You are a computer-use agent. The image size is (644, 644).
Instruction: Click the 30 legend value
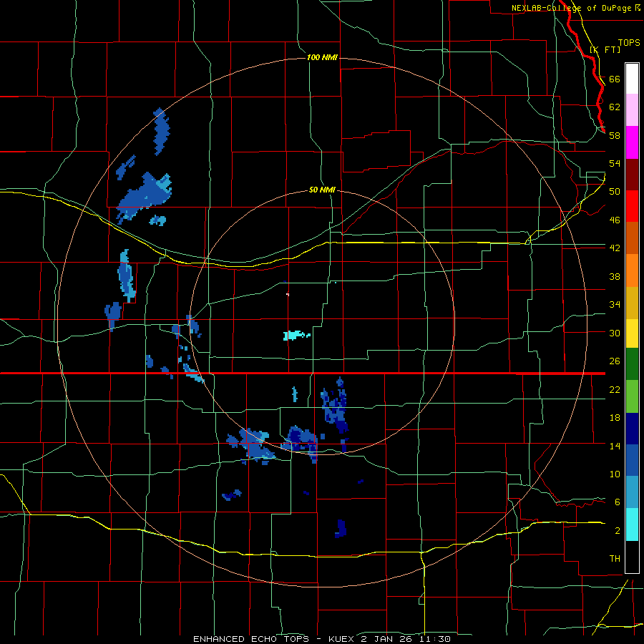615,333
